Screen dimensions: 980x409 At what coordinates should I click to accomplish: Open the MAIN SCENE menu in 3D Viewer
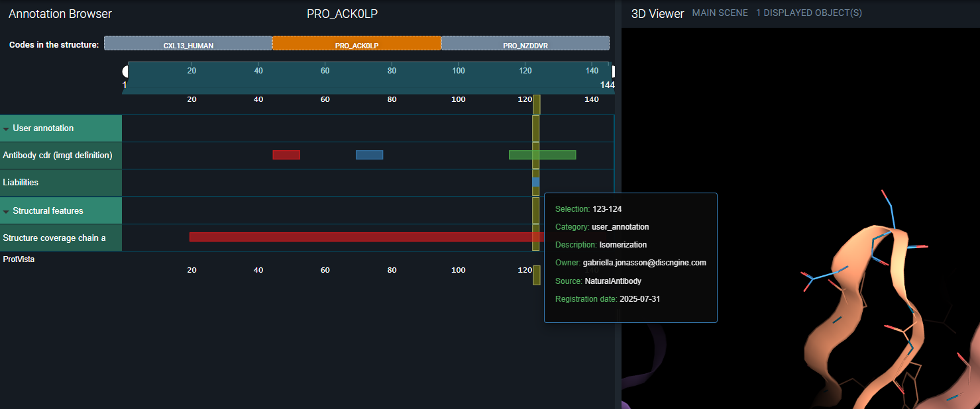point(720,13)
